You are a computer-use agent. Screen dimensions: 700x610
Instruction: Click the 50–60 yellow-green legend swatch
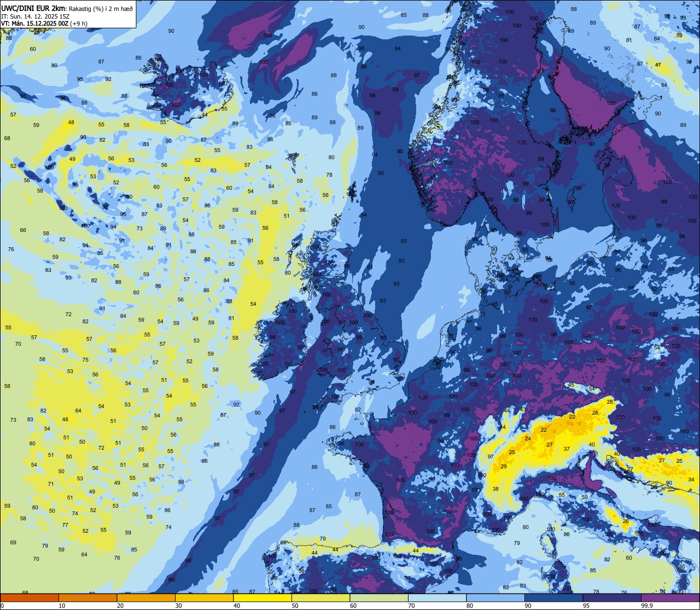(320, 598)
